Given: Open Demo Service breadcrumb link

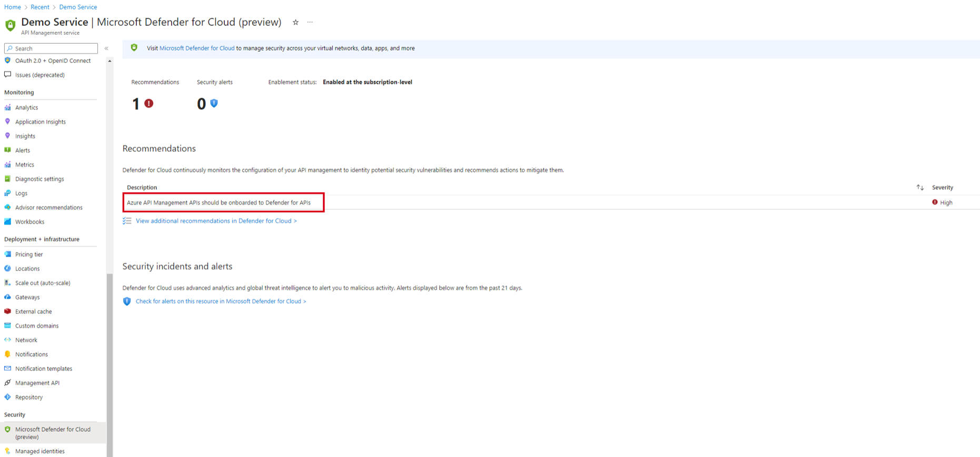Looking at the screenshot, I should (x=78, y=7).
